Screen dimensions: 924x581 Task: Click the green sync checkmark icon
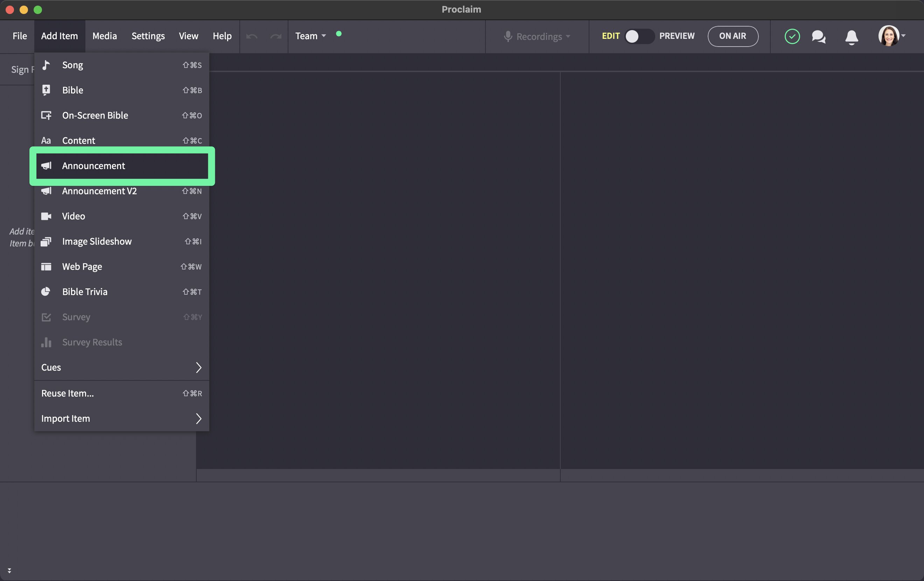792,36
